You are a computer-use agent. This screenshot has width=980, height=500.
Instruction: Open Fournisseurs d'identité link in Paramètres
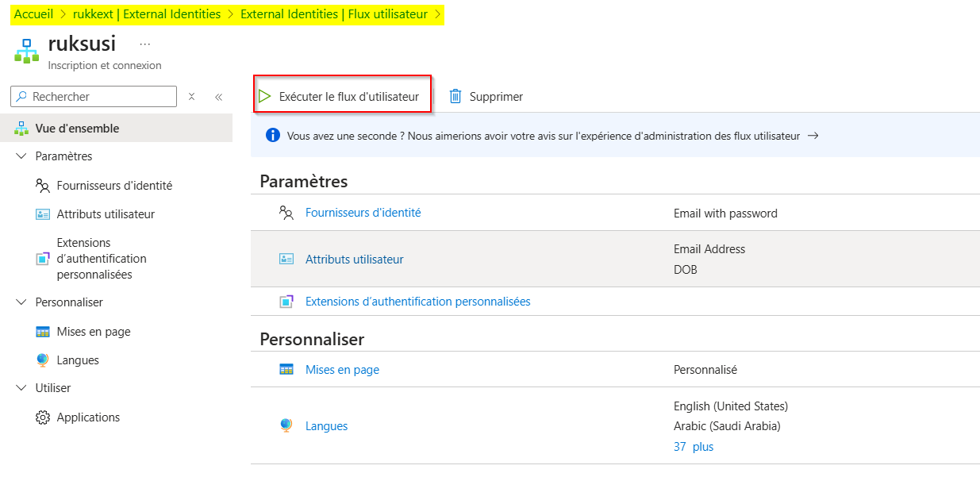(363, 213)
